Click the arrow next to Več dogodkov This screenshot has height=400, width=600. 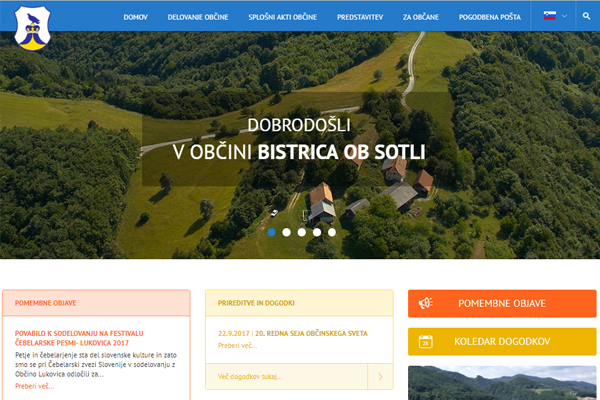point(380,377)
